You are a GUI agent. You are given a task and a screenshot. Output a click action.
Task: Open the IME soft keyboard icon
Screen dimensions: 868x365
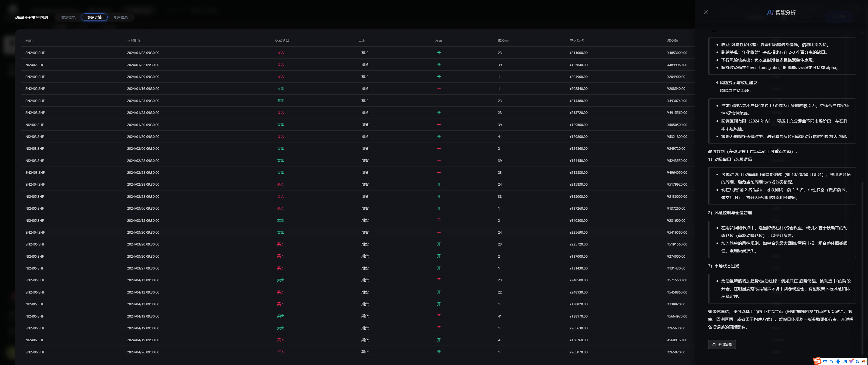845,361
